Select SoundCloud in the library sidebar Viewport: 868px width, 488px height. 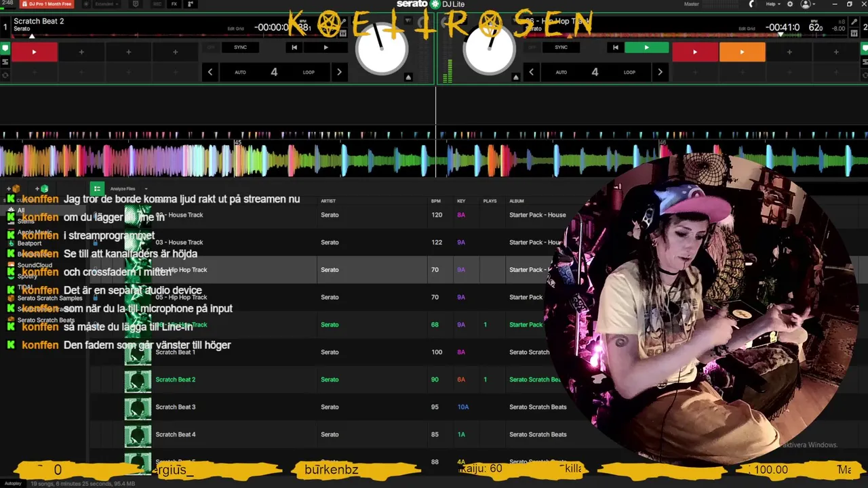click(x=35, y=265)
